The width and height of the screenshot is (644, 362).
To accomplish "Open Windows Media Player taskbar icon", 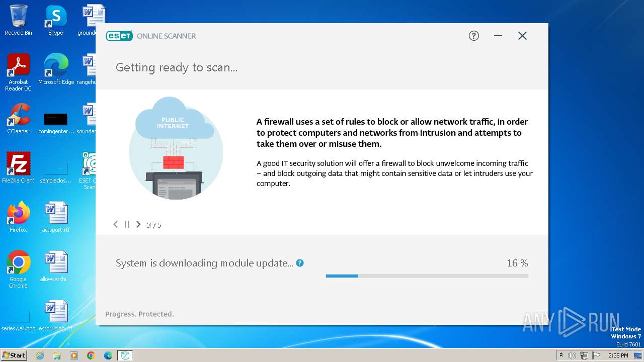I will tap(74, 355).
